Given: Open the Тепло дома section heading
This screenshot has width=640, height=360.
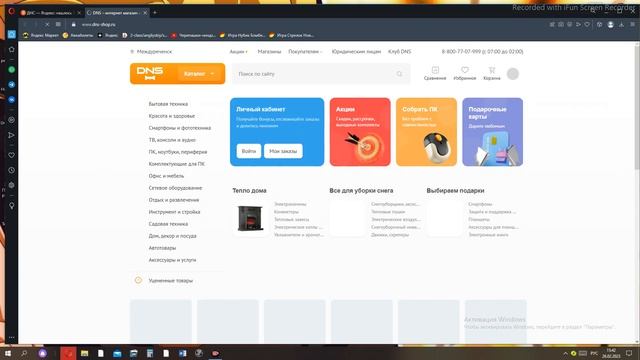Looking at the screenshot, I should tap(249, 191).
